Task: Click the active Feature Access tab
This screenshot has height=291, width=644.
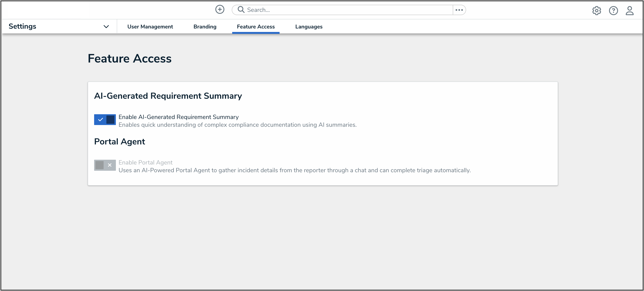Action: pos(255,27)
